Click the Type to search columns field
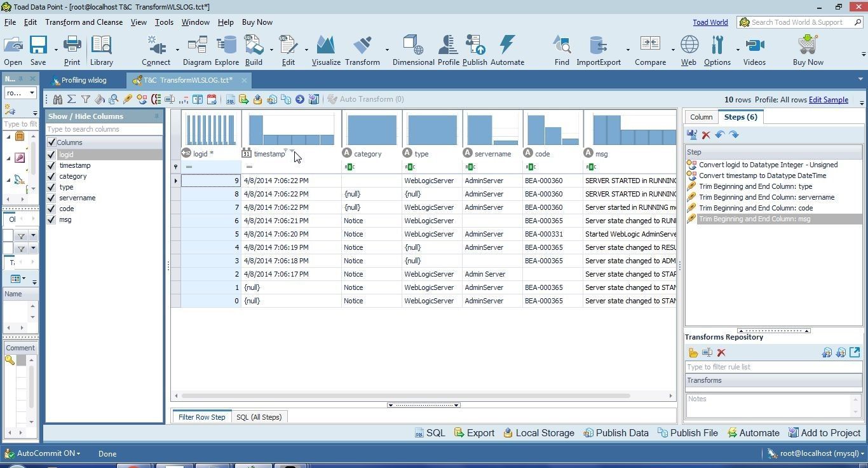868x468 pixels. click(104, 129)
